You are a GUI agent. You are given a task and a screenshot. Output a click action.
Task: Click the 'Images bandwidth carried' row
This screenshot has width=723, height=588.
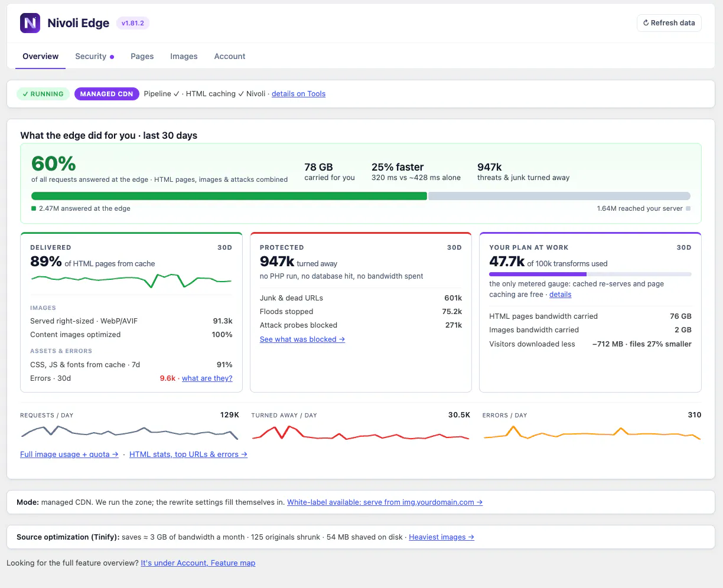click(x=590, y=330)
